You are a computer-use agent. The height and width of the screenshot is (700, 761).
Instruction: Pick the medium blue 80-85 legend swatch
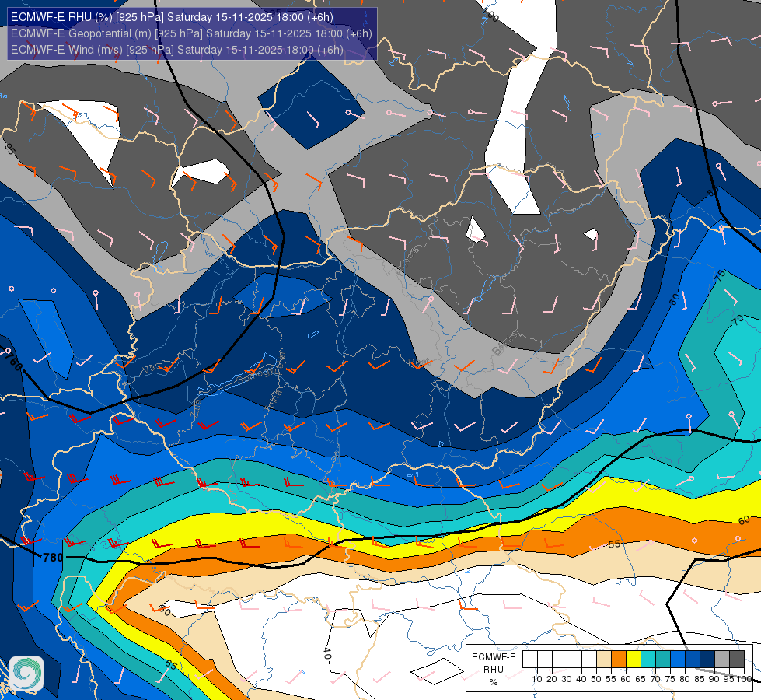coord(693,660)
